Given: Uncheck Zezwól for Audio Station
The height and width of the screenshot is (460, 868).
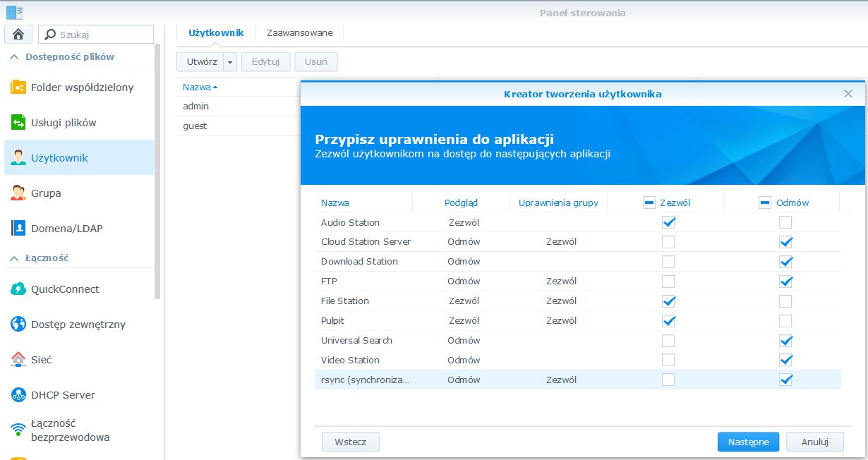Looking at the screenshot, I should coord(668,222).
